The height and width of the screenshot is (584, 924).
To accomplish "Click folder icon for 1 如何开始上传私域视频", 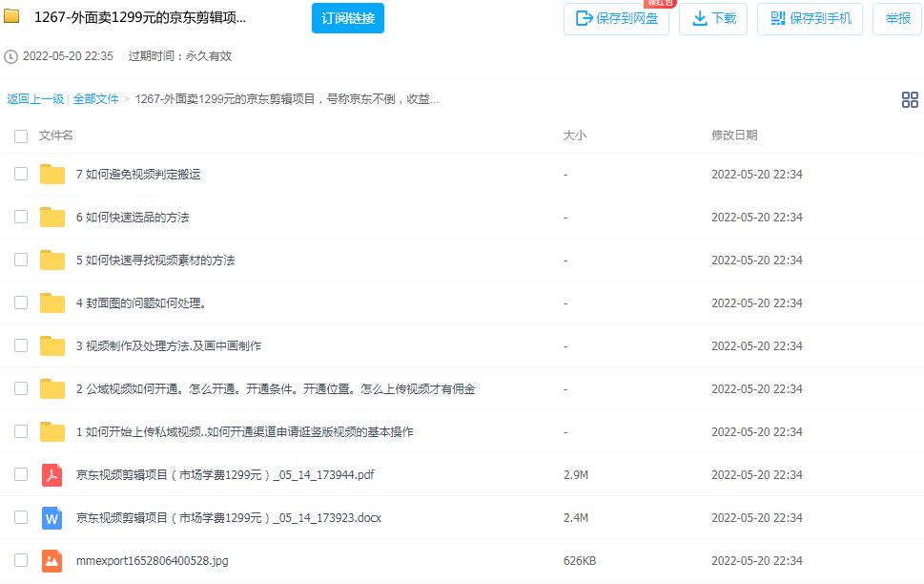I will coord(51,432).
